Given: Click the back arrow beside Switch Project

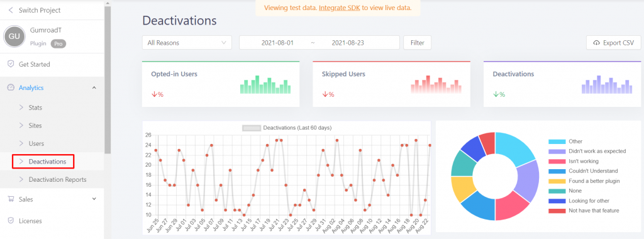Looking at the screenshot, I should click(11, 10).
